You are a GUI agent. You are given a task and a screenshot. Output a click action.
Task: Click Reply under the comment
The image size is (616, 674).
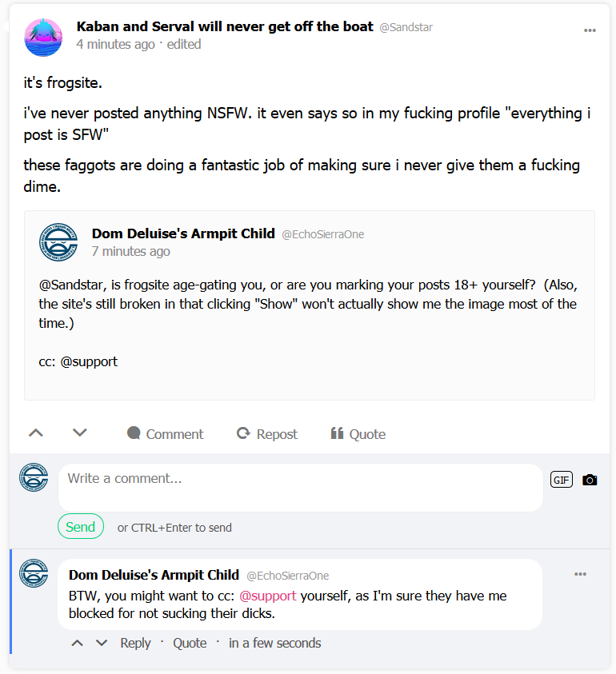(x=135, y=643)
